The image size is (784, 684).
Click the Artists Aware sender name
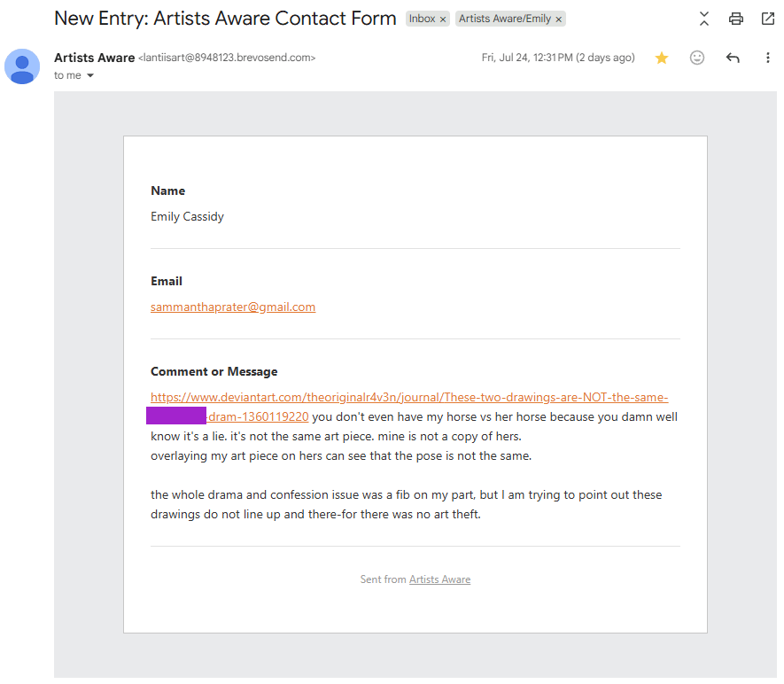click(95, 58)
